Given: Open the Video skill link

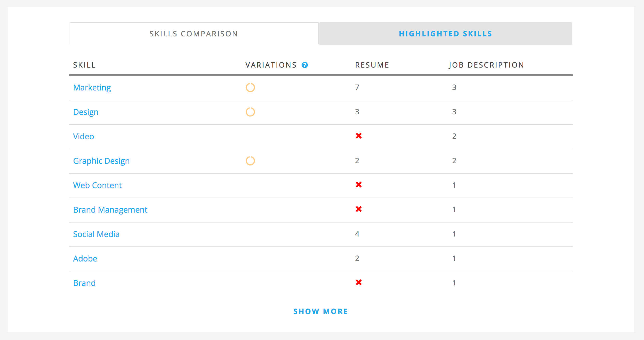Looking at the screenshot, I should [x=83, y=136].
